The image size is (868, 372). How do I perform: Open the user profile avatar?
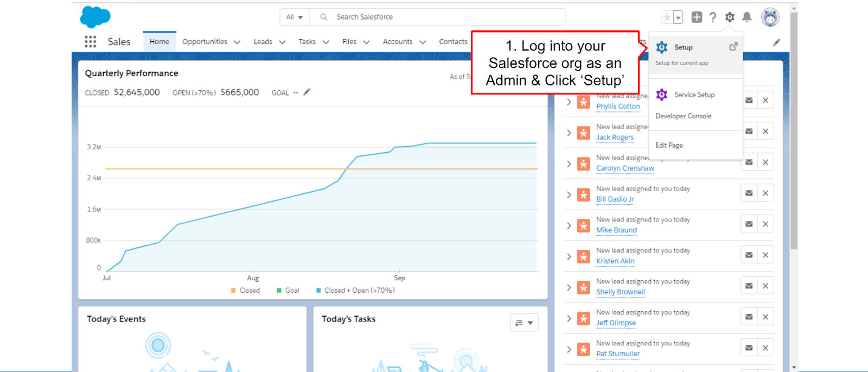(770, 17)
